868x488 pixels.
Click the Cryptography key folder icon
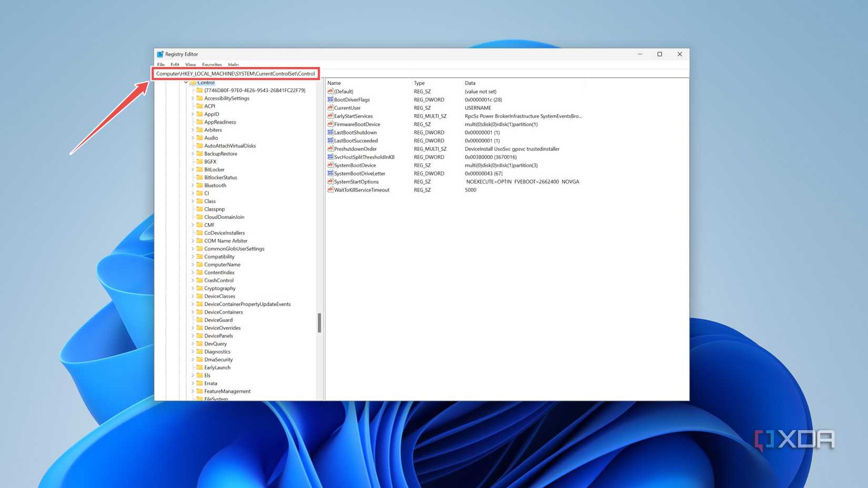pyautogui.click(x=199, y=288)
